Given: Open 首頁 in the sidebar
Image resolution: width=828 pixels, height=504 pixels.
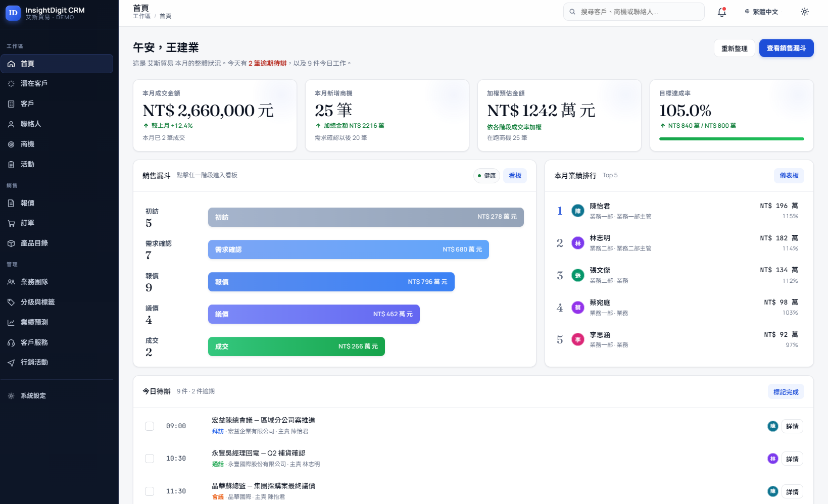Looking at the screenshot, I should 57,64.
